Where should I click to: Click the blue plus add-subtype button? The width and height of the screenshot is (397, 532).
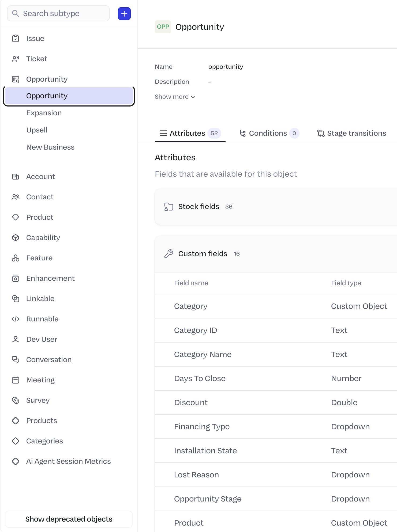click(124, 14)
